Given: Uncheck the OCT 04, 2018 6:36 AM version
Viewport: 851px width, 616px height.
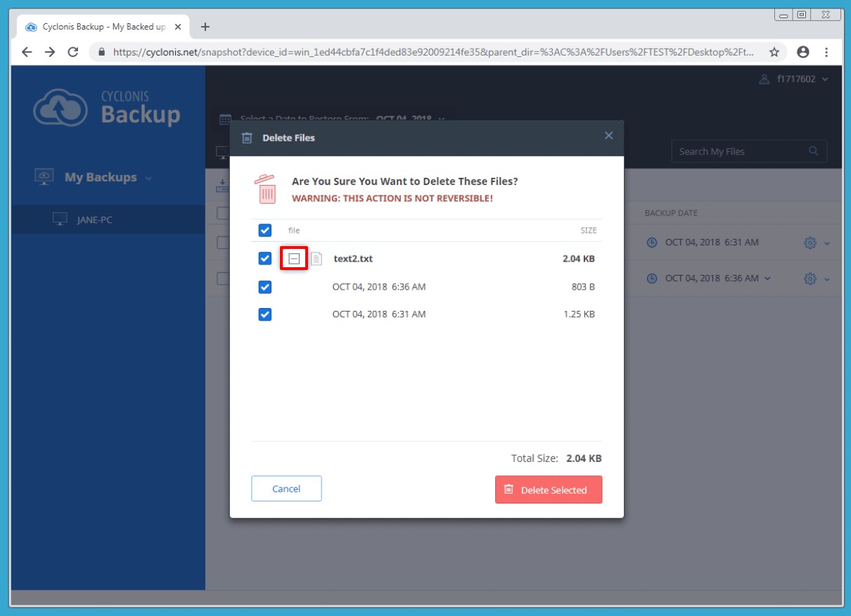Looking at the screenshot, I should [265, 287].
